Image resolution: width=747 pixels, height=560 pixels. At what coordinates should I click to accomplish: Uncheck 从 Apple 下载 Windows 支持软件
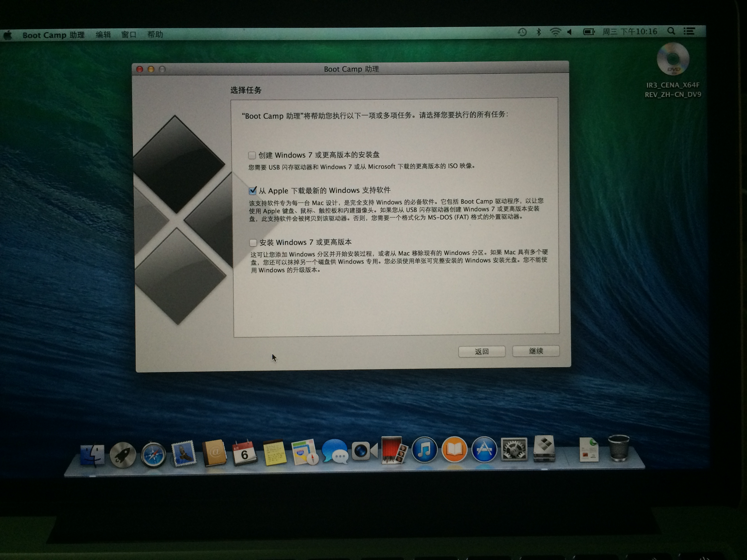pos(253,191)
